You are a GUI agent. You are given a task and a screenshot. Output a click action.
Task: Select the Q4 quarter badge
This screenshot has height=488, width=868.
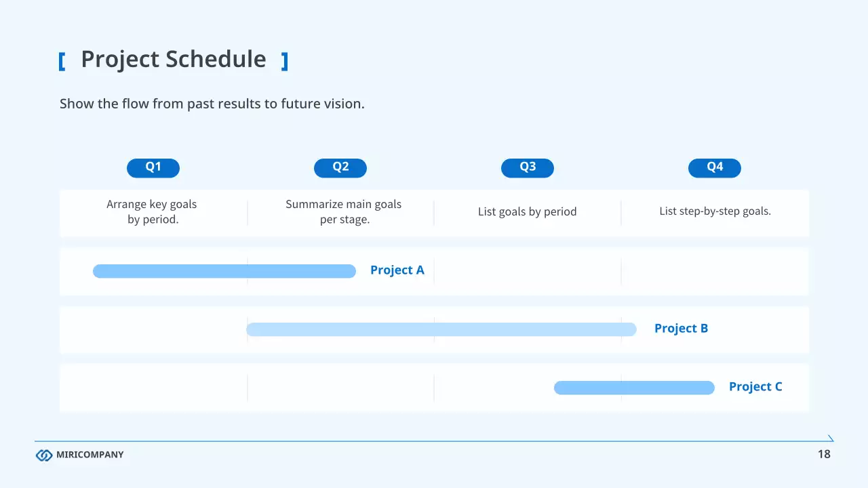715,167
